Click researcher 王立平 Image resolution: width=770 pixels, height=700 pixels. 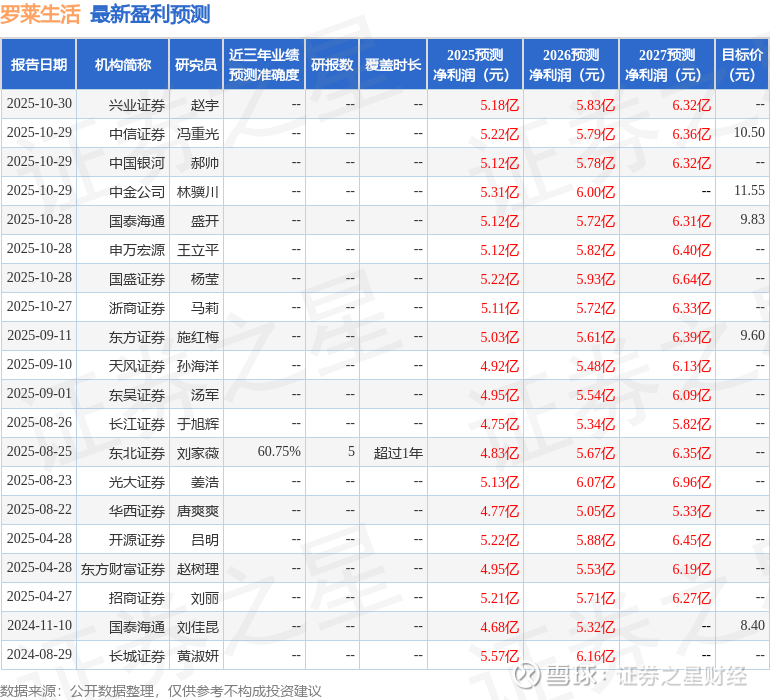[x=198, y=250]
